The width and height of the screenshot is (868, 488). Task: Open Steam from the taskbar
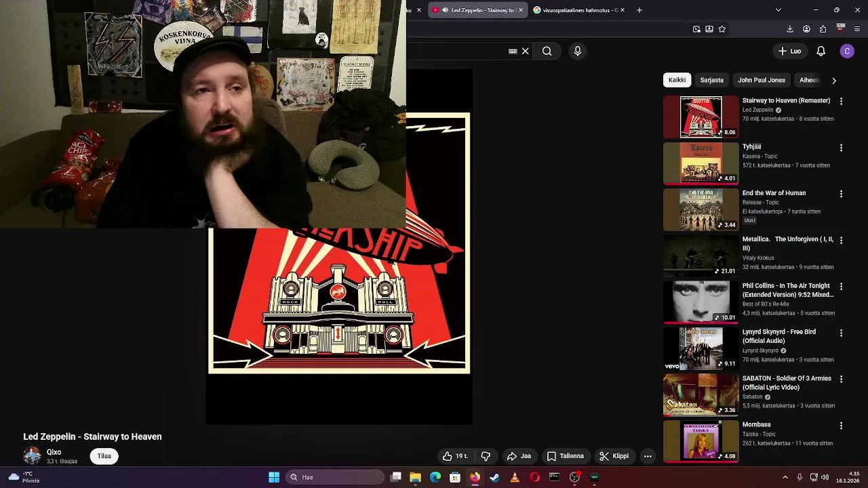(494, 477)
